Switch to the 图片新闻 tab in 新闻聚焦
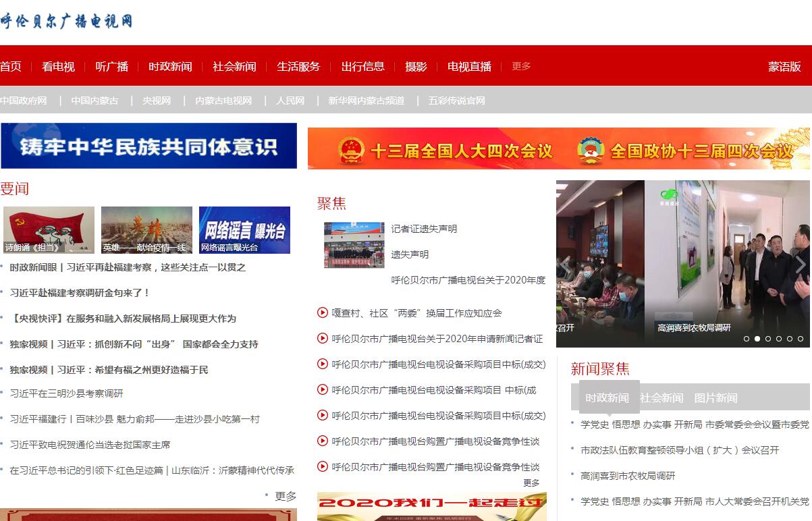 point(715,398)
